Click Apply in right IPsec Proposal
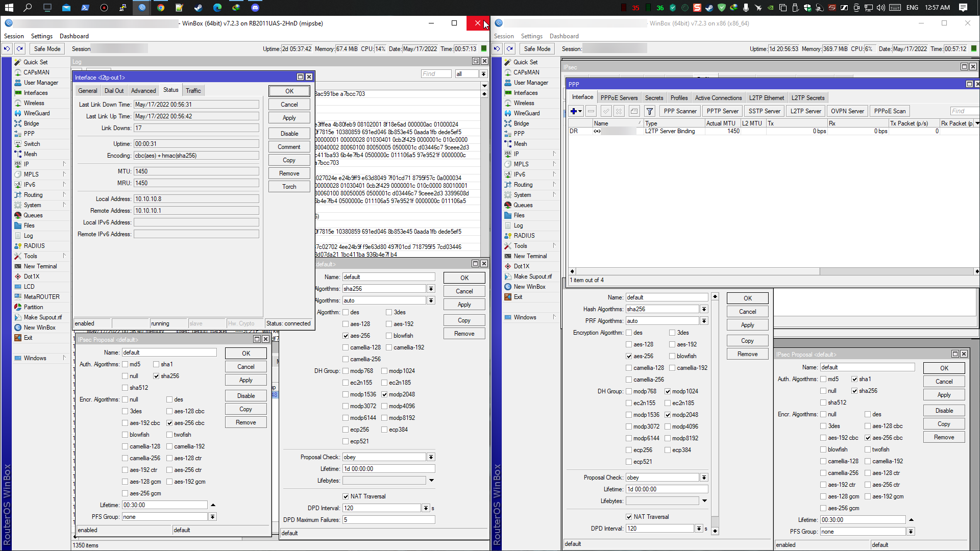This screenshot has width=980, height=551. point(944,395)
